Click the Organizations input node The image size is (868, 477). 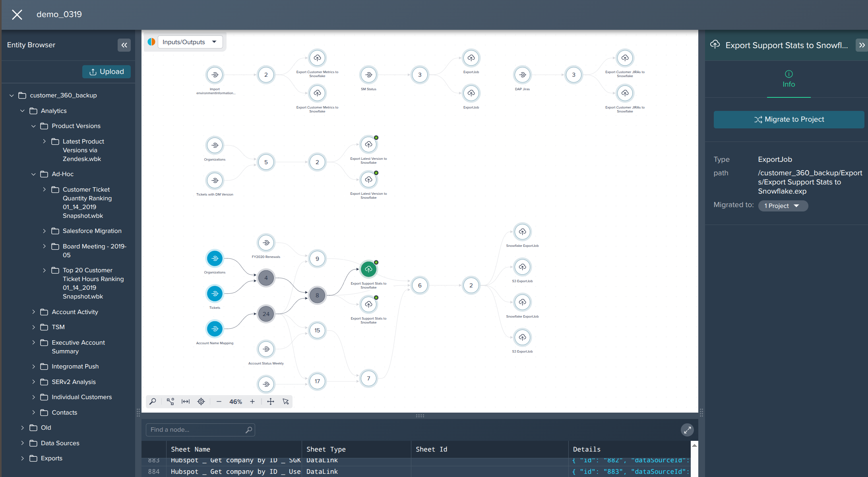pos(215,259)
